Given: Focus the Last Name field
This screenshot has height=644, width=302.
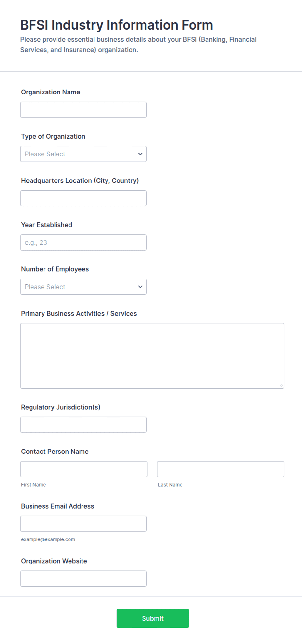Looking at the screenshot, I should pyautogui.click(x=221, y=469).
